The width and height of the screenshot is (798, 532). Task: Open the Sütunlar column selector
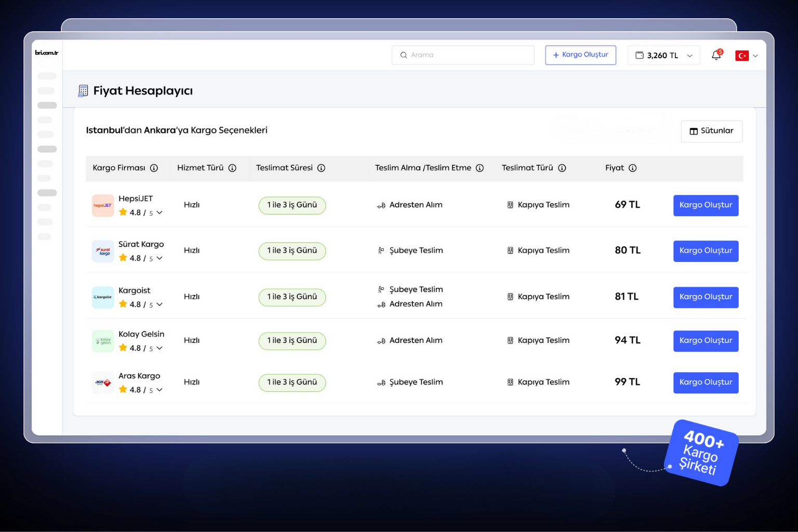(711, 131)
